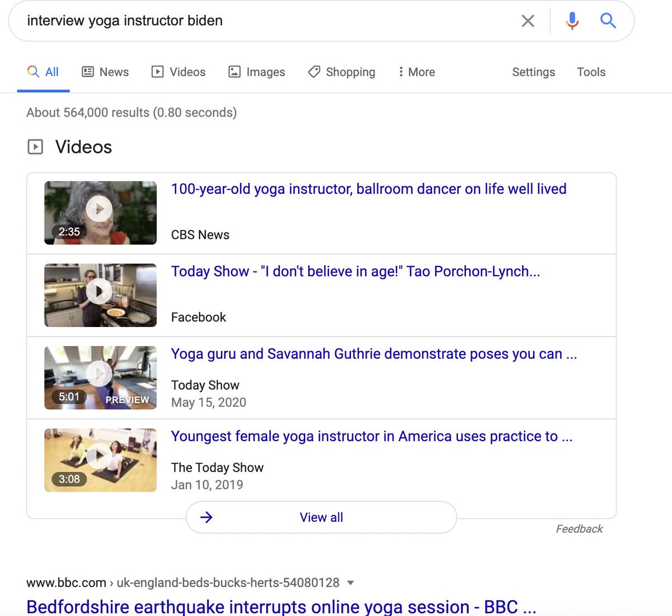Open 'Today Show - I don't believe in age!' link
This screenshot has width=672, height=616.
pos(356,271)
